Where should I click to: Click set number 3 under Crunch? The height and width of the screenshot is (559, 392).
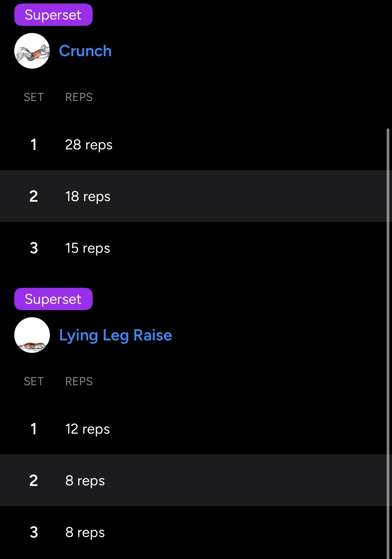[x=34, y=248]
